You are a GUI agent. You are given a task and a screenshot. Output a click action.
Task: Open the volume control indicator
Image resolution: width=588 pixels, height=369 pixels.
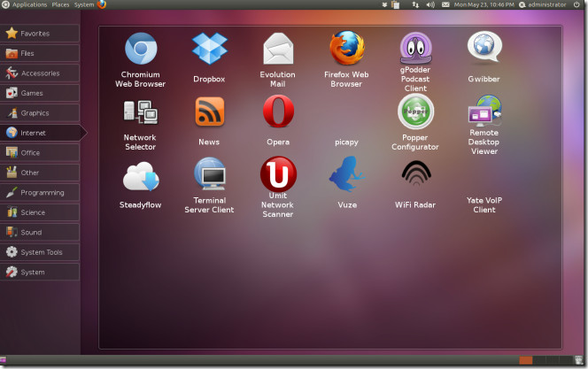click(430, 4)
